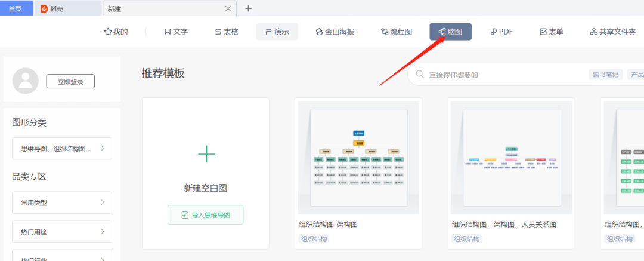Expand 思维导图、组织结构图 category
Viewport: 644px width, 261px height.
[x=62, y=149]
